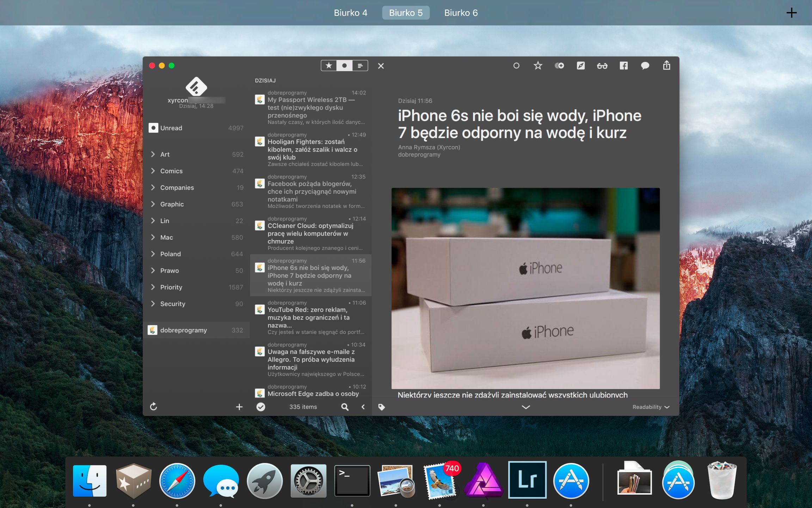The height and width of the screenshot is (508, 812).
Task: Mark all items as read checkmark
Action: pos(261,407)
